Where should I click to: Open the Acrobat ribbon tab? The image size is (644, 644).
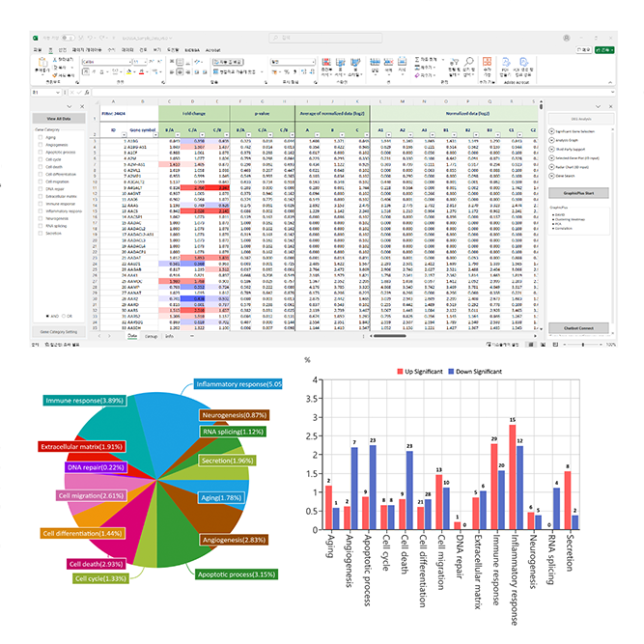coord(212,50)
